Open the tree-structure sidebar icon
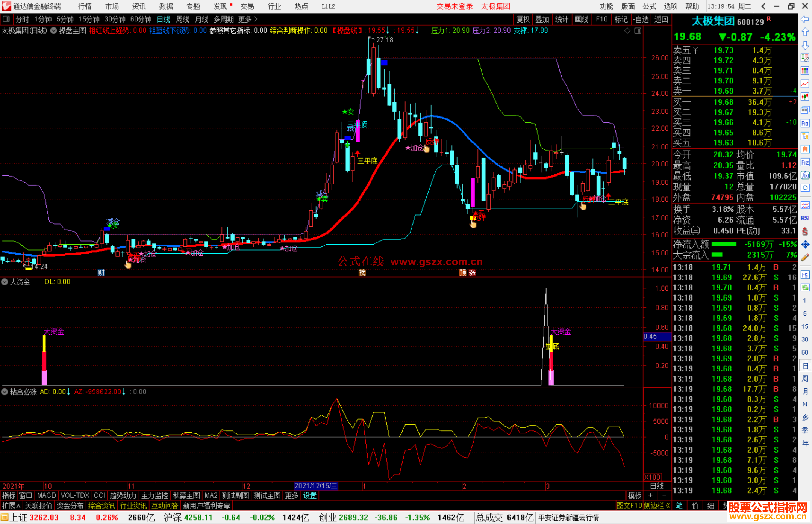 tap(805, 136)
